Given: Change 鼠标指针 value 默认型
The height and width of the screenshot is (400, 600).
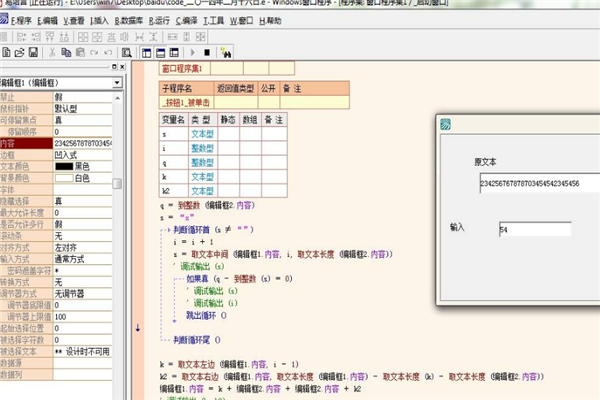Looking at the screenshot, I should click(83, 108).
